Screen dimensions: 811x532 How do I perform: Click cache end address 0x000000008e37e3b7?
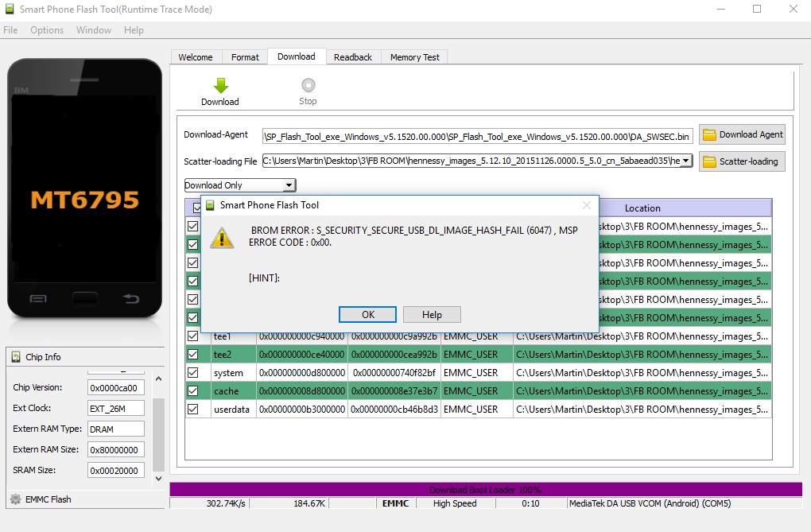[x=394, y=391]
